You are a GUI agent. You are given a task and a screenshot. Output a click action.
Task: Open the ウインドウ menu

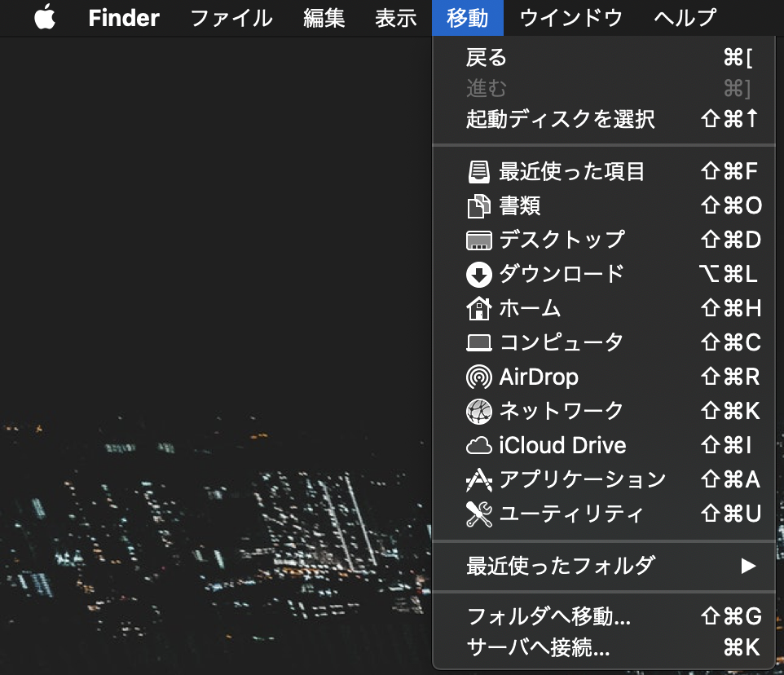coord(570,18)
